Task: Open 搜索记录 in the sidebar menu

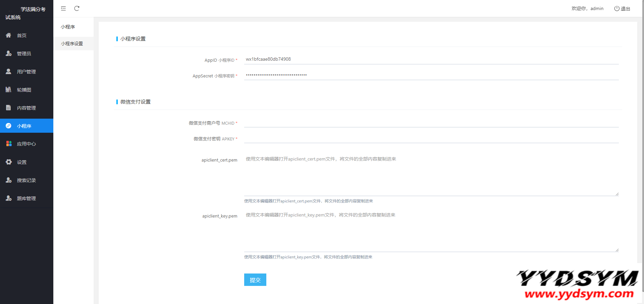Action: pos(26,180)
